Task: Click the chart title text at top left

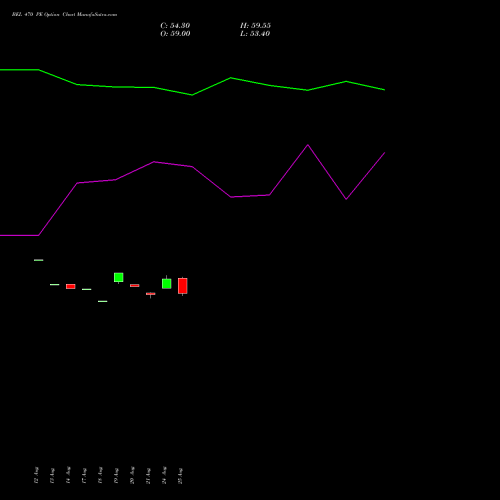Action: [x=64, y=15]
